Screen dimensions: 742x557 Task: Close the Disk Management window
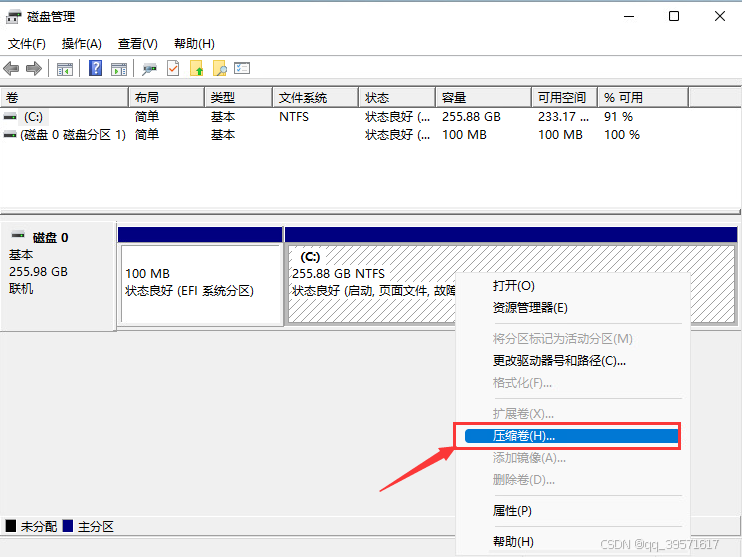click(720, 17)
